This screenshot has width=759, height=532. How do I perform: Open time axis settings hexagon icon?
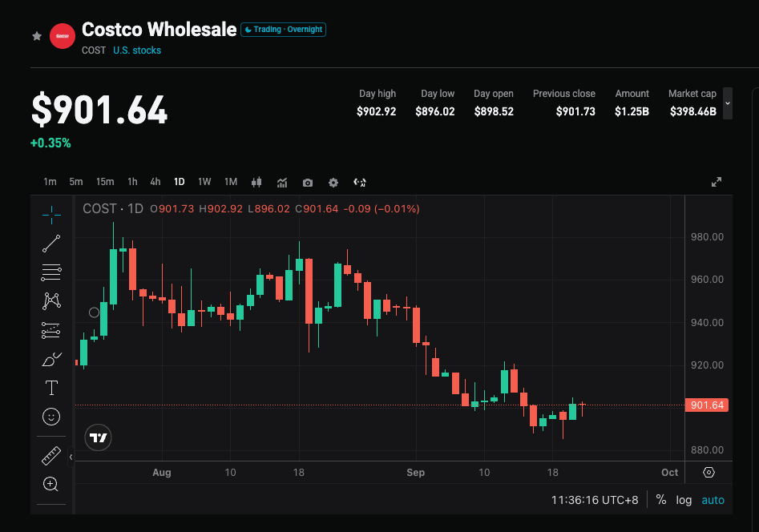click(x=709, y=473)
